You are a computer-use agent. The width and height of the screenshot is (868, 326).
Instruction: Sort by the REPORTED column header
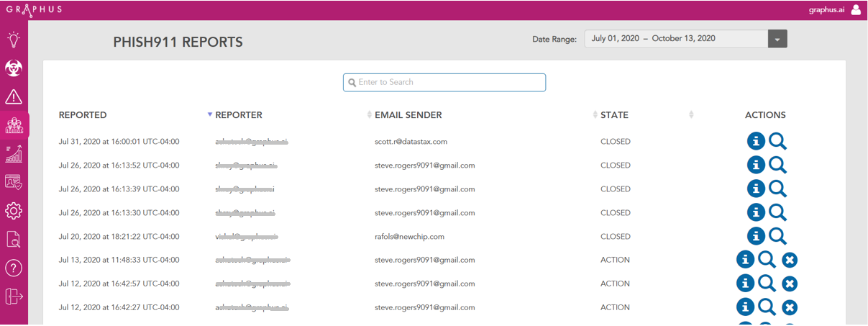(83, 115)
